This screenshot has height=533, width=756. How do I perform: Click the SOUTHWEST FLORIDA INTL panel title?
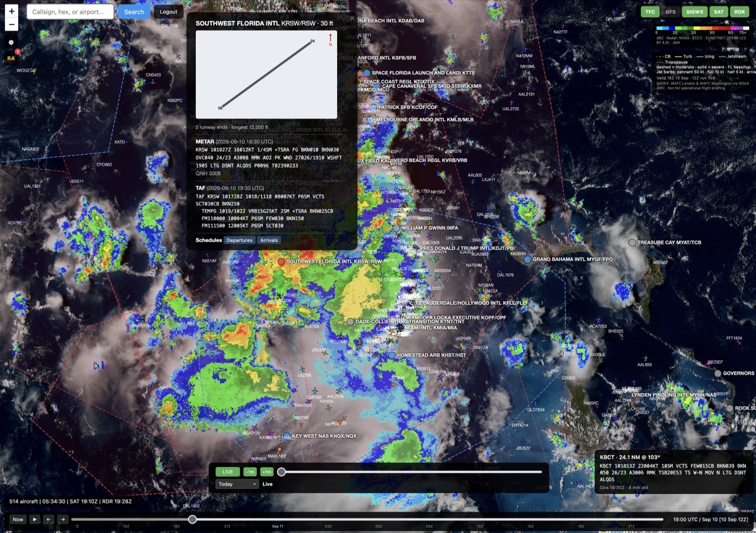click(238, 23)
